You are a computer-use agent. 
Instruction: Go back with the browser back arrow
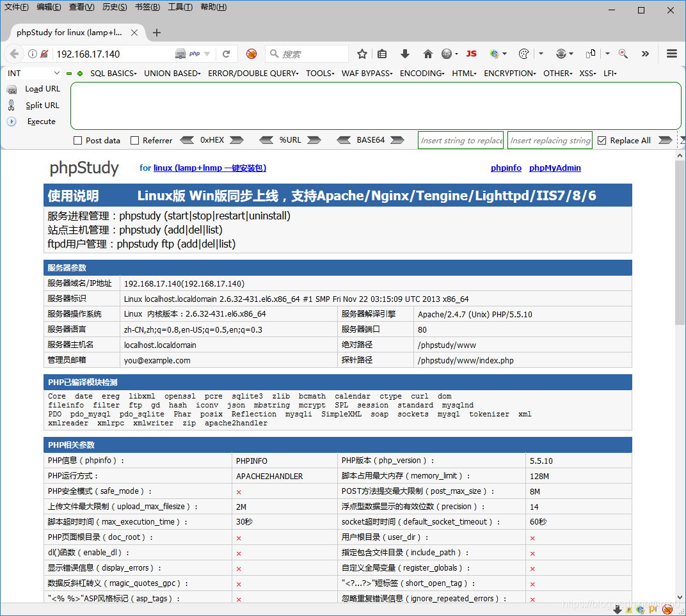point(14,54)
